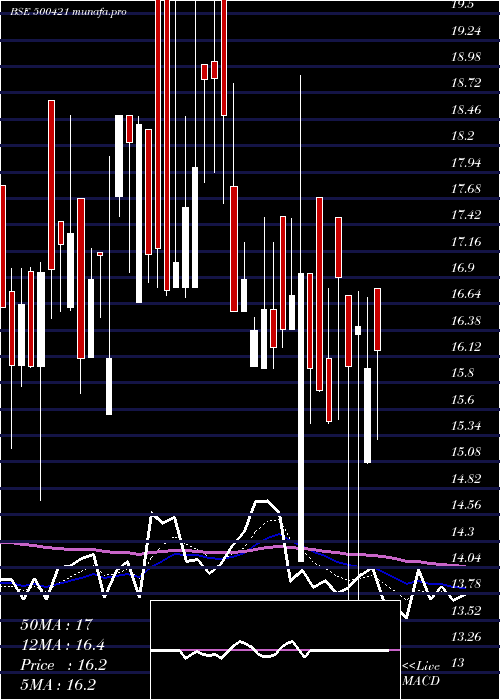This screenshot has width=500, height=700.
Task: Click the 18.98 price axis label
Action: point(466,57)
